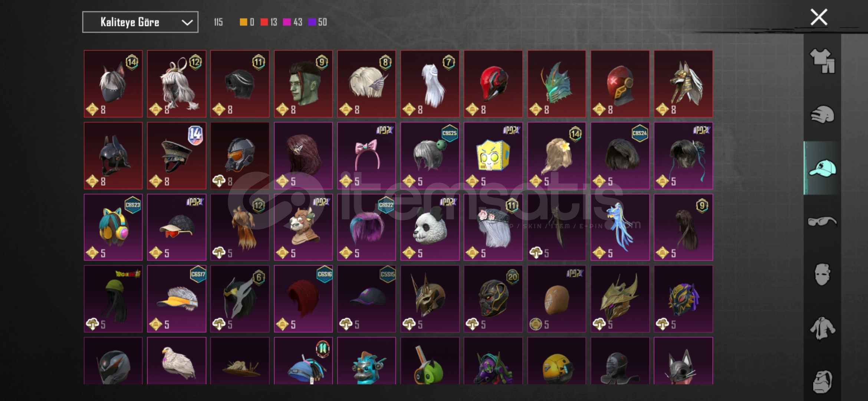868x401 pixels.
Task: Select the jacket category icon in sidebar
Action: tap(822, 328)
